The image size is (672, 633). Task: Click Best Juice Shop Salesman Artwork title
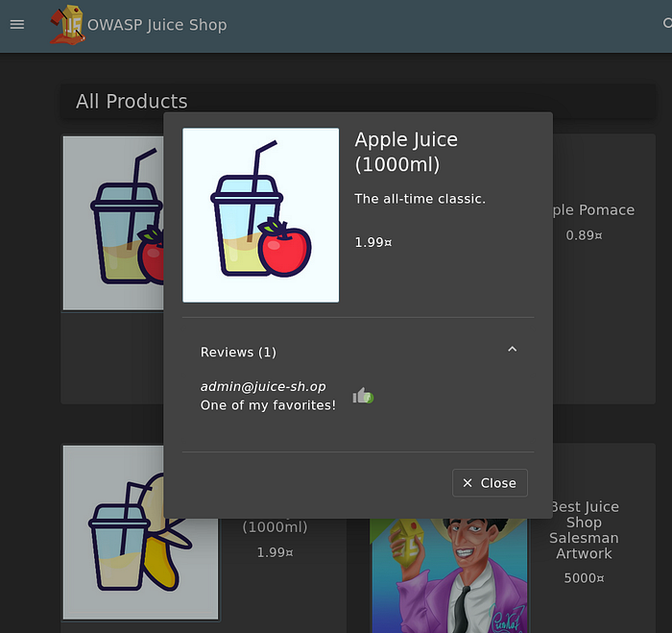(x=584, y=530)
